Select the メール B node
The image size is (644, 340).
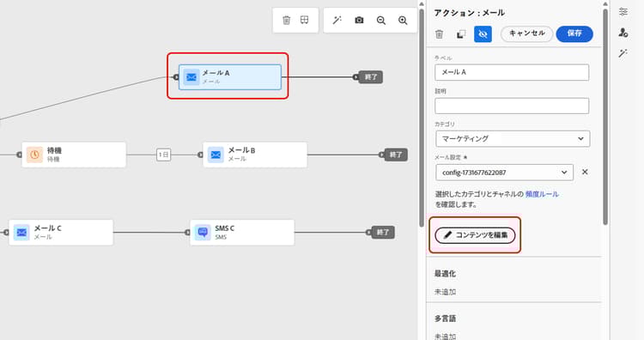pyautogui.click(x=255, y=155)
